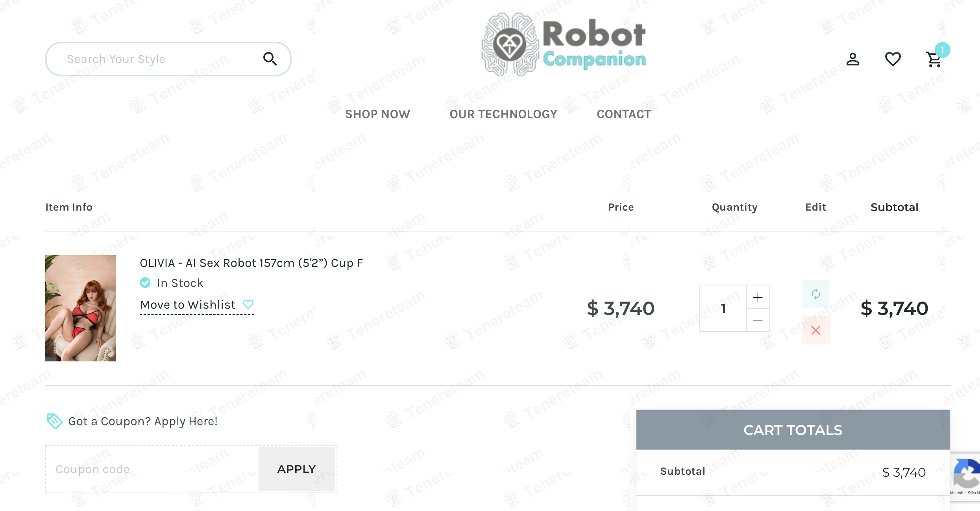The width and height of the screenshot is (980, 511).
Task: Click the refresh cart item icon
Action: coord(815,294)
